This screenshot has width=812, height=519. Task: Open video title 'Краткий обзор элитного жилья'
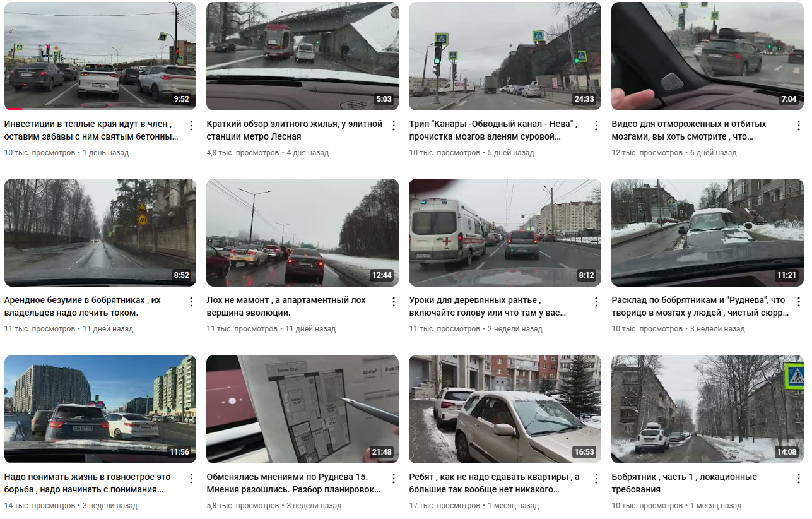click(x=295, y=130)
